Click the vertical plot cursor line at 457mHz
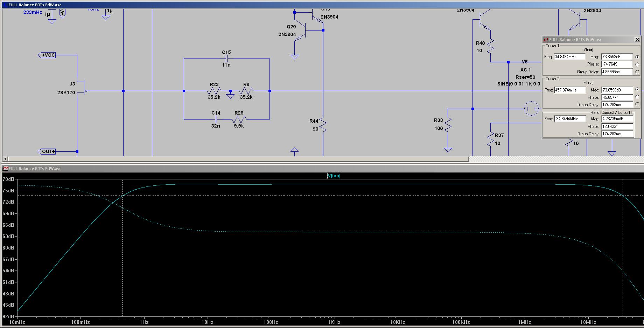Viewport: 644px width, 328px height. (x=122, y=248)
